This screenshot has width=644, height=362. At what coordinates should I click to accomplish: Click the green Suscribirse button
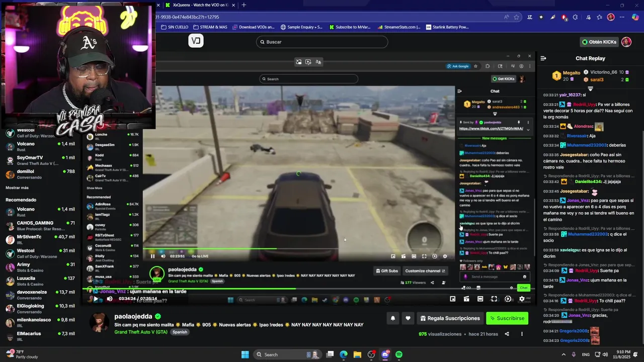pyautogui.click(x=507, y=318)
